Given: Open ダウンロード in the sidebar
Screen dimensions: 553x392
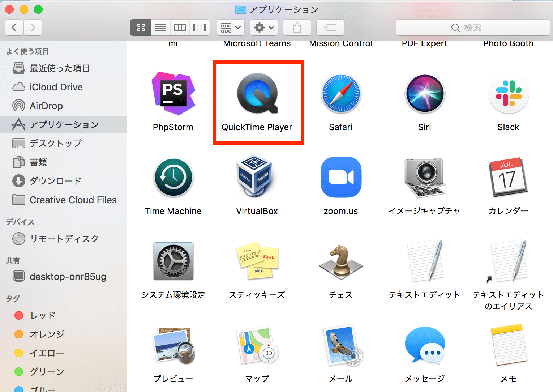Looking at the screenshot, I should (x=63, y=181).
